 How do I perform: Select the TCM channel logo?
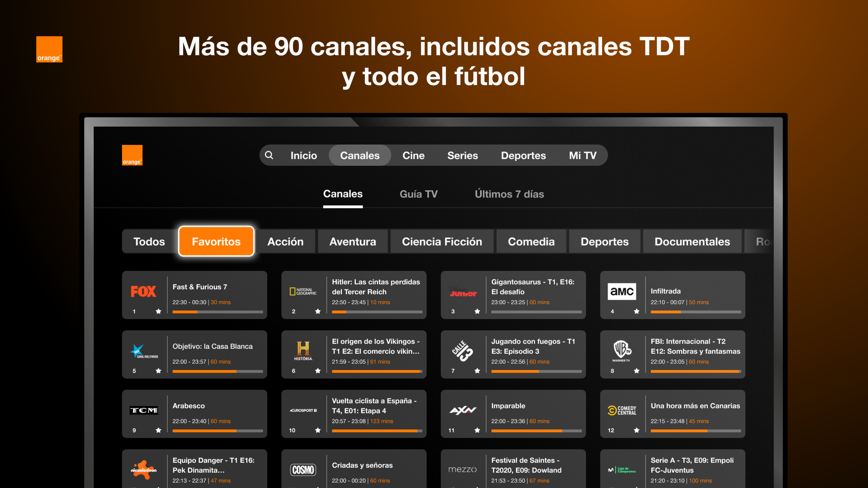[144, 410]
